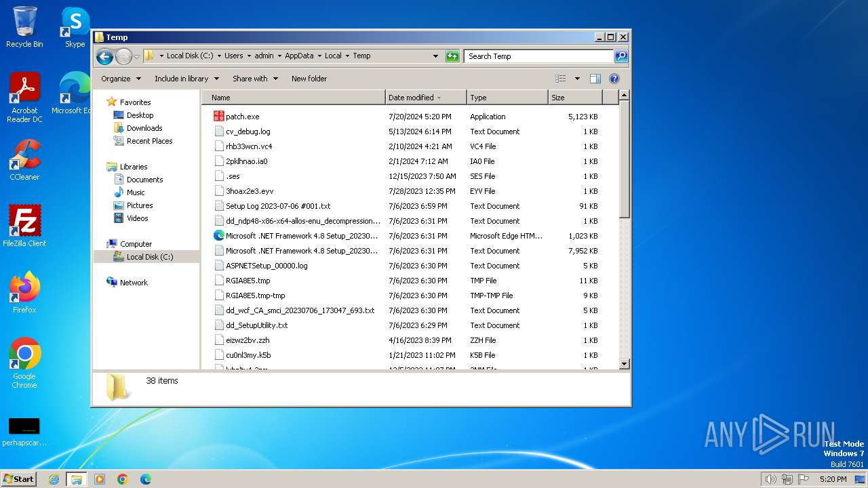Open Firefox desktop icon
The image size is (868, 488).
click(x=24, y=293)
